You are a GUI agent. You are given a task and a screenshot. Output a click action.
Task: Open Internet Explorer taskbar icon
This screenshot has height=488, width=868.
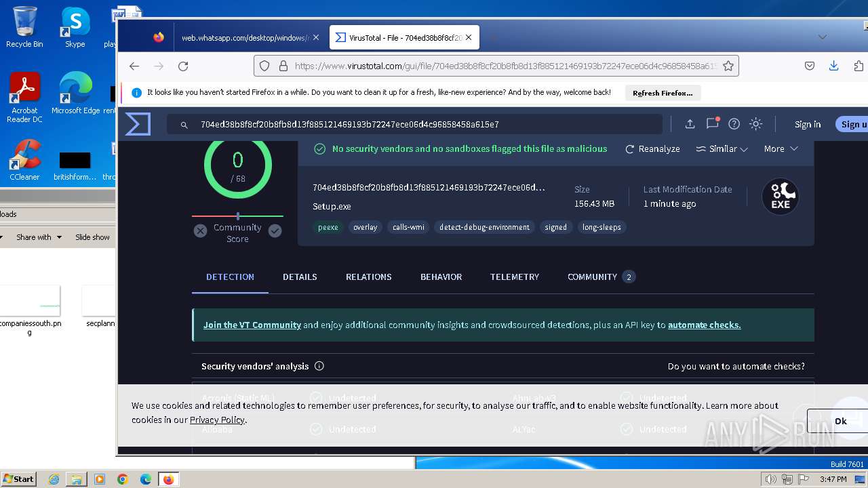[x=54, y=479]
